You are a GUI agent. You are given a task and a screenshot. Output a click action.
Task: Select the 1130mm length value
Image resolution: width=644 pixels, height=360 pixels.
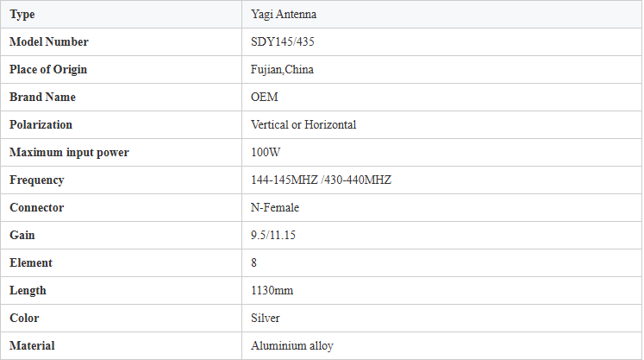[x=272, y=290]
